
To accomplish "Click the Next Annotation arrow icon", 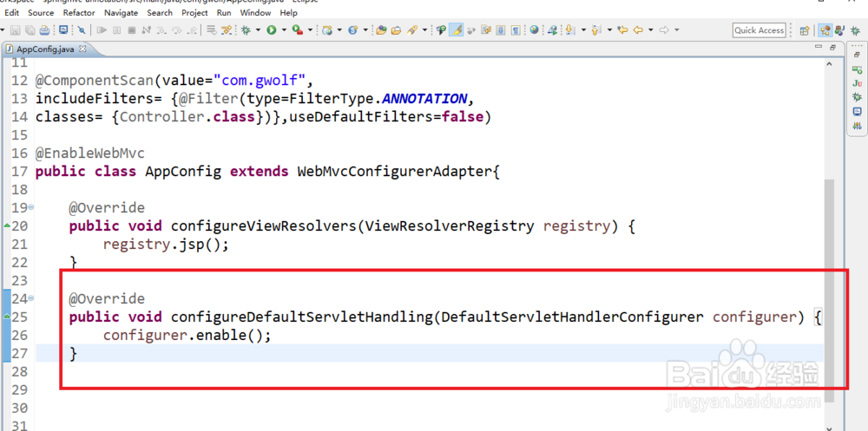I will [569, 30].
